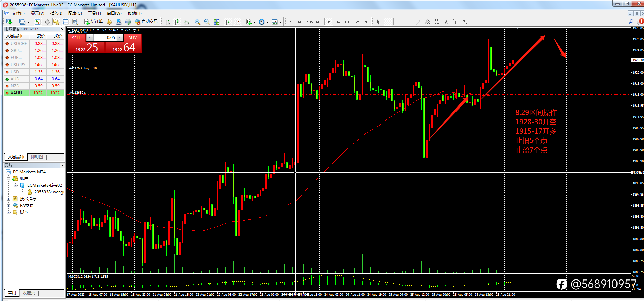644x301 pixels.
Task: Switch chart to D1 timeframe
Action: click(347, 22)
